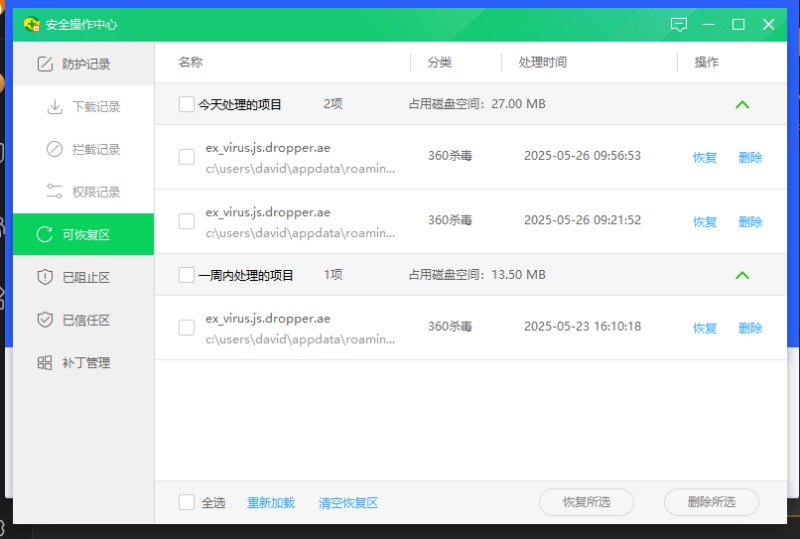800x539 pixels.
Task: Click the 权限记录 sliders icon
Action: click(x=55, y=192)
